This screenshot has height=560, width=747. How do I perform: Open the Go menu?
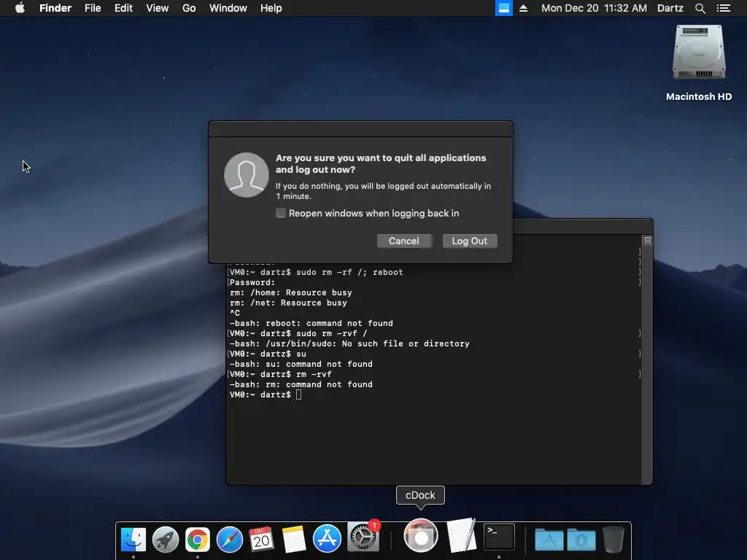(189, 8)
